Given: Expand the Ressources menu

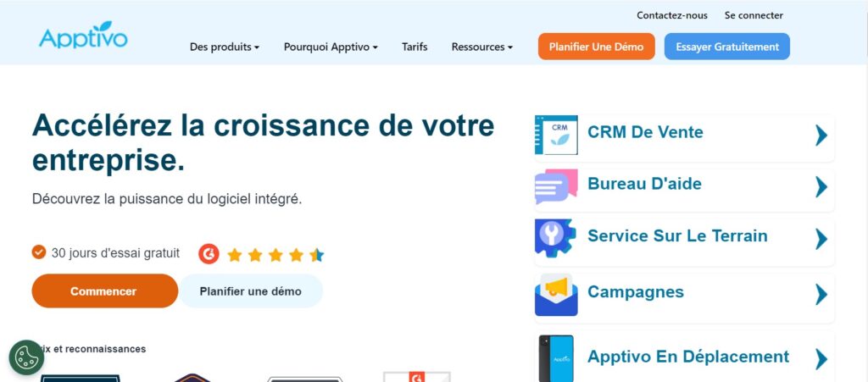Looking at the screenshot, I should click(x=481, y=47).
